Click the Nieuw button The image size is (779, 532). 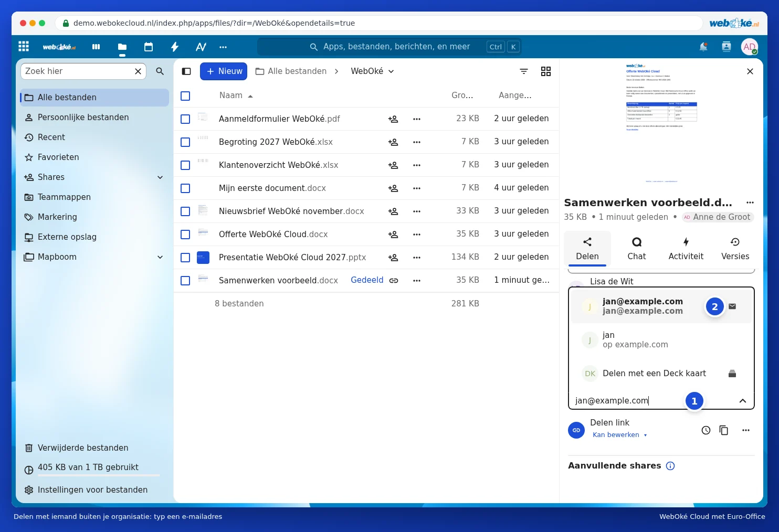point(224,71)
